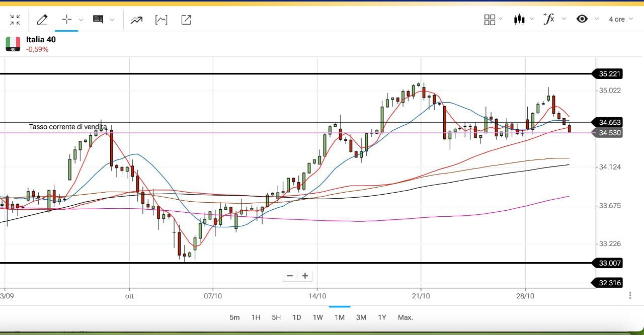Click the bracketed wave chart icon
644x335 pixels.
point(161,20)
